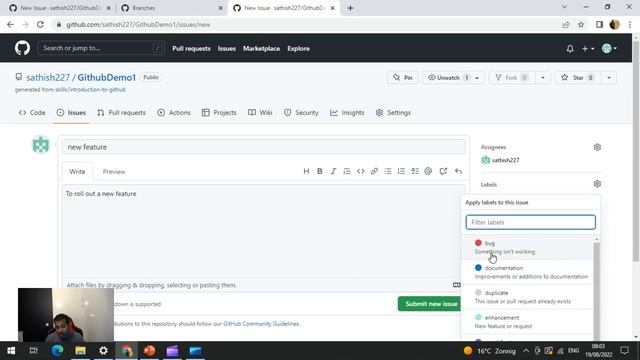Add a task list
Image resolution: width=640 pixels, height=360 pixels.
[415, 171]
